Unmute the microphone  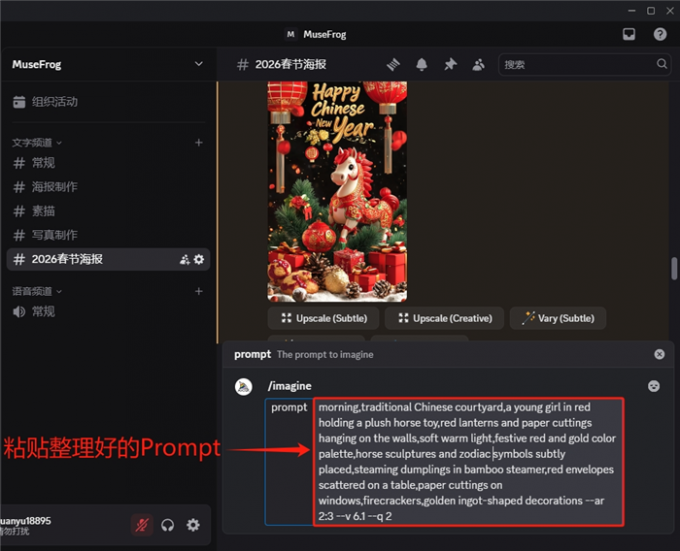click(143, 525)
